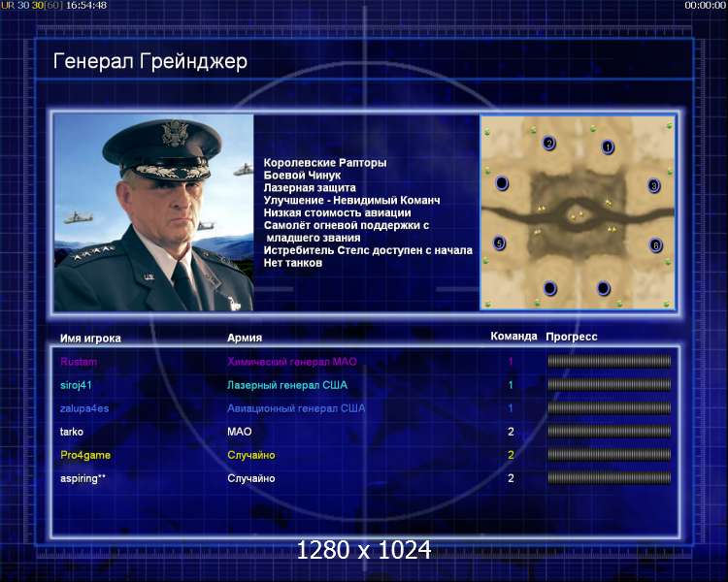Click the 00:00:00 timer at top right
728x582 pixels.
tap(705, 5)
